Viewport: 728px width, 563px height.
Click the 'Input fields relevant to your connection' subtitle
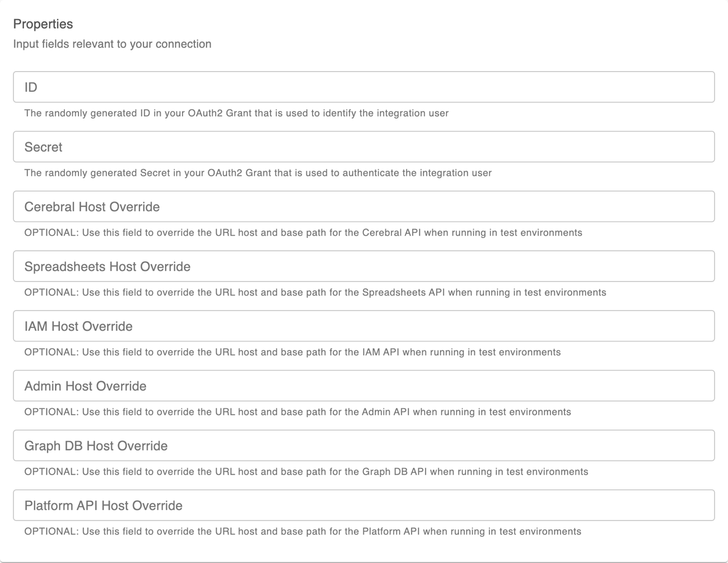coord(112,44)
